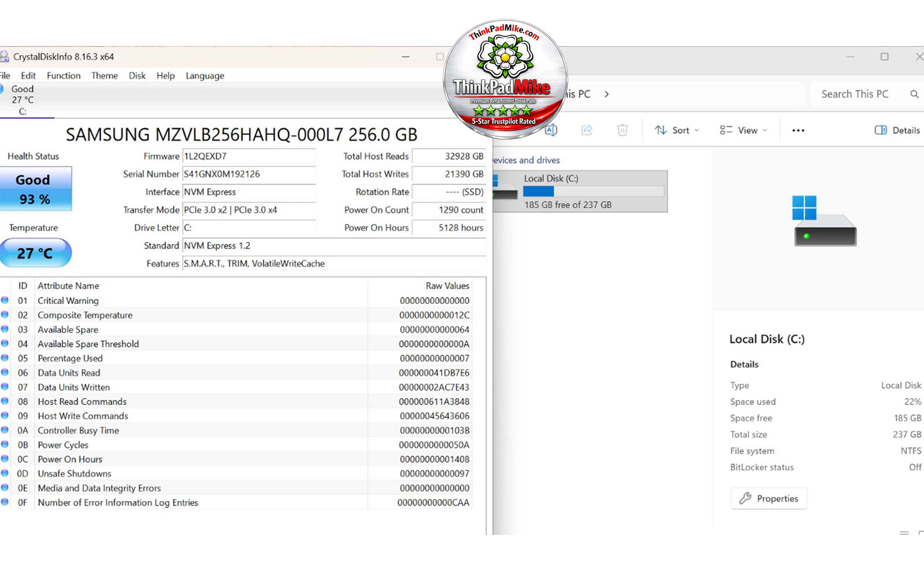
Task: Click Total Host Writes value 21390 GB
Action: point(449,174)
